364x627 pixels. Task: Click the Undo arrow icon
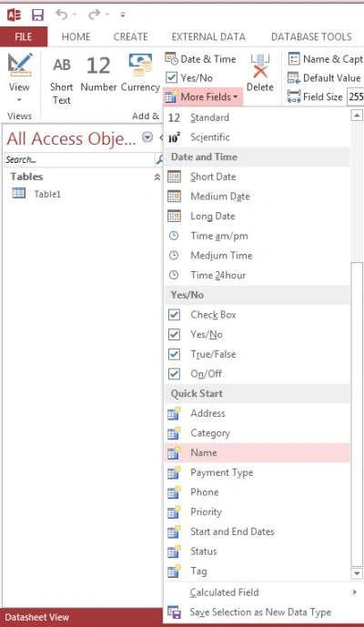coord(62,15)
